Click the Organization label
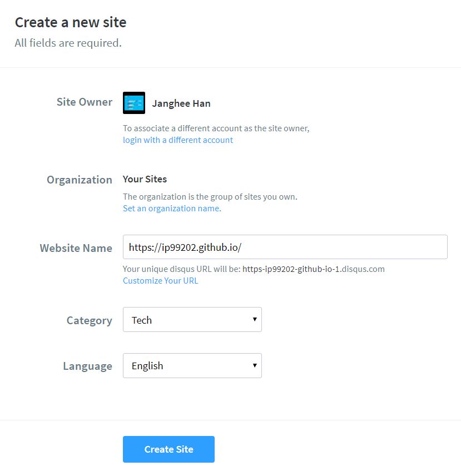The height and width of the screenshot is (476, 461). click(79, 180)
